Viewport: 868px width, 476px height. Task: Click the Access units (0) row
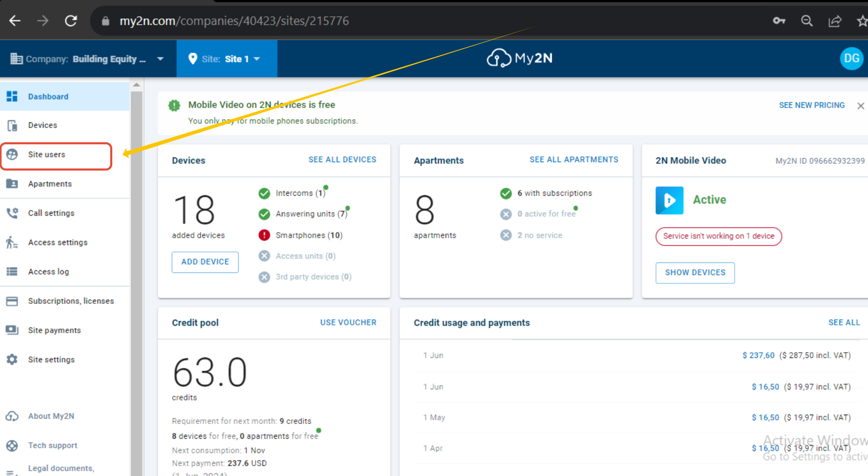click(x=297, y=256)
